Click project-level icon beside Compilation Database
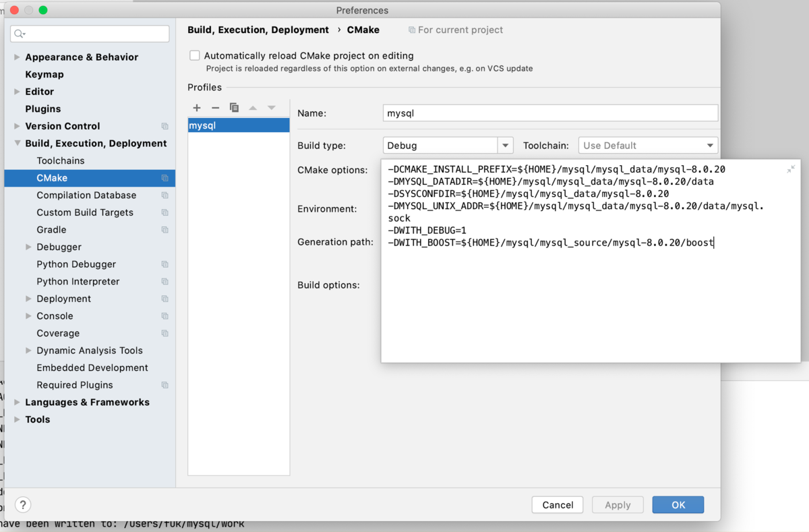809x532 pixels. click(164, 195)
